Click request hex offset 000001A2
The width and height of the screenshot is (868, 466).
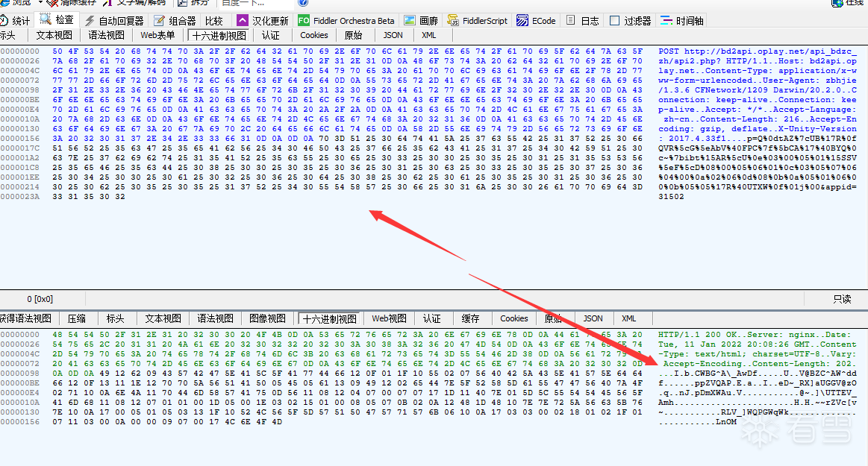tap(20, 157)
